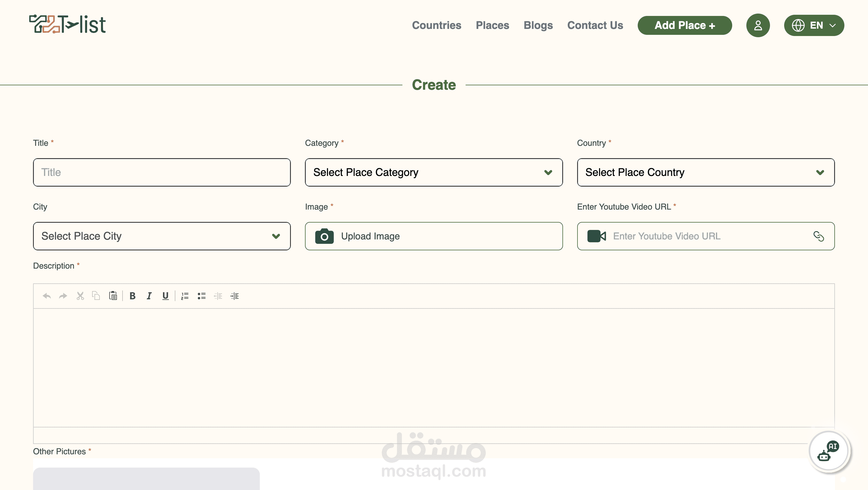The height and width of the screenshot is (490, 868).
Task: Open the EN language selector
Action: point(814,25)
